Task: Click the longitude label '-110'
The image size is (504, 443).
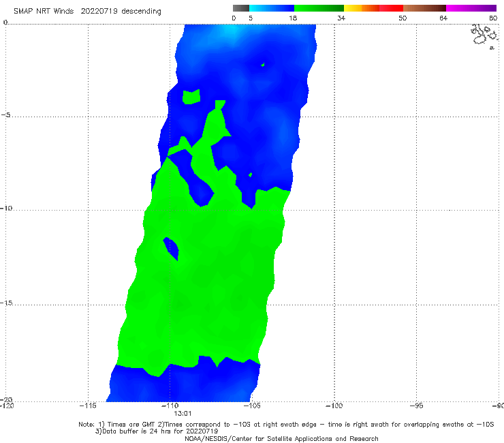Action: point(170,406)
